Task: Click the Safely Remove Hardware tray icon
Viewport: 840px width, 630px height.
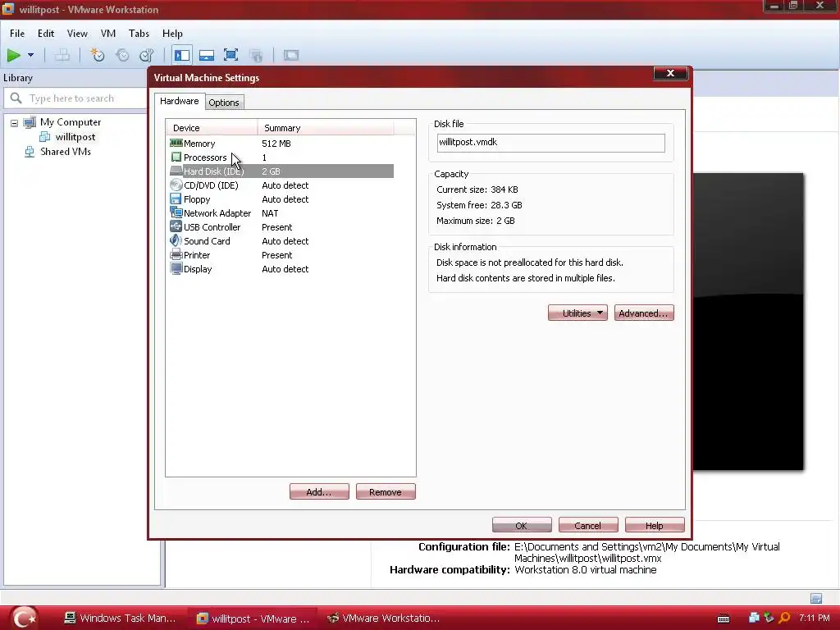Action: point(769,618)
